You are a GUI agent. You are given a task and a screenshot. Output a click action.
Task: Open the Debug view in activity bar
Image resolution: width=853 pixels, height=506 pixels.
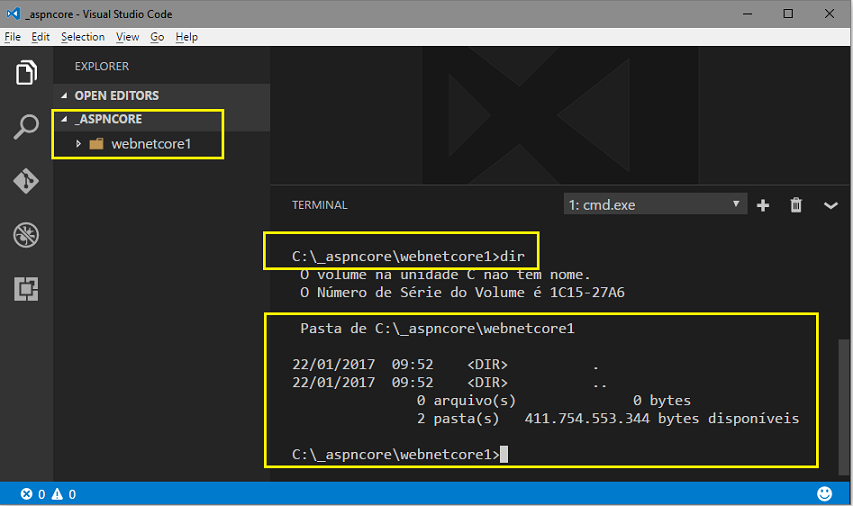(x=26, y=235)
